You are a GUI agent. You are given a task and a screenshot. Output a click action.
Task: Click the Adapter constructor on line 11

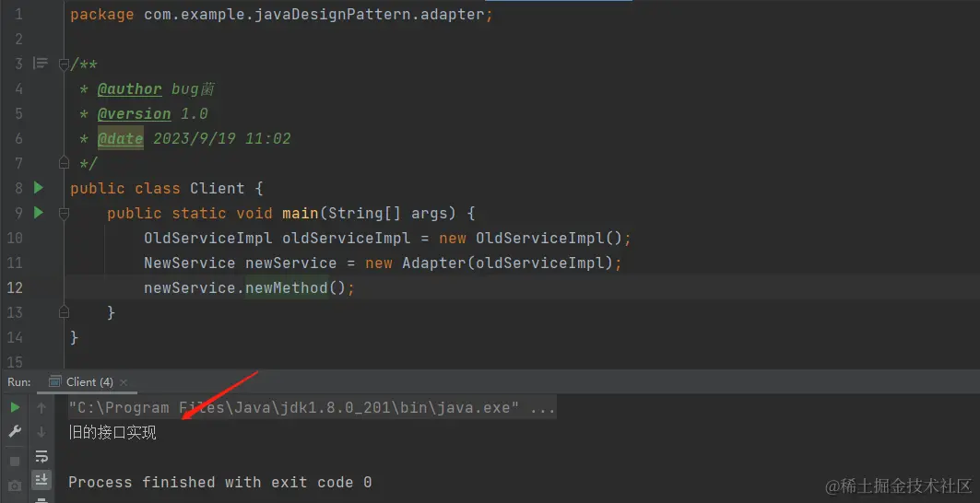coord(434,263)
